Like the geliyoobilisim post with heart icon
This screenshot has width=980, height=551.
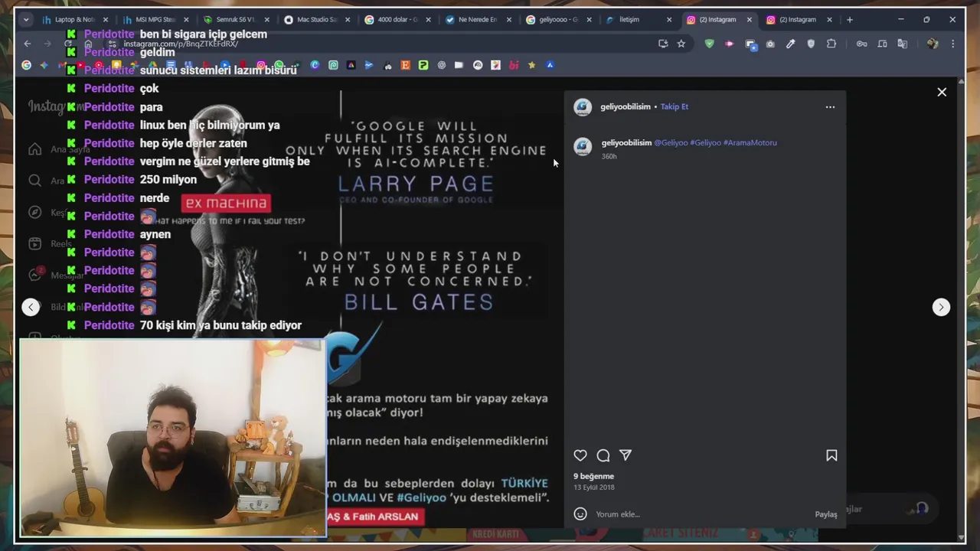point(580,455)
